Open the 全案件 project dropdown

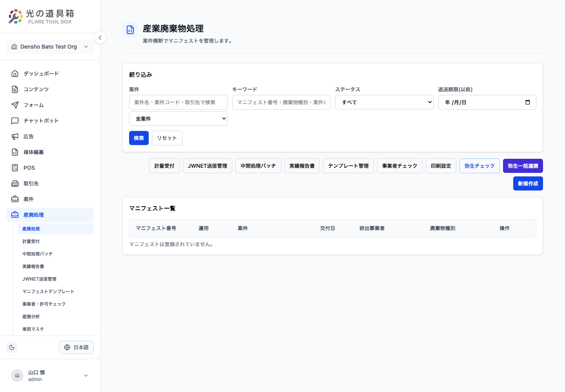click(178, 118)
